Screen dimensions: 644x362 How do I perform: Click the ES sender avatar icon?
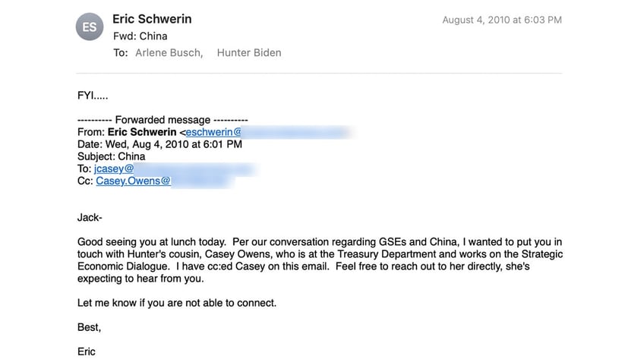click(x=89, y=28)
